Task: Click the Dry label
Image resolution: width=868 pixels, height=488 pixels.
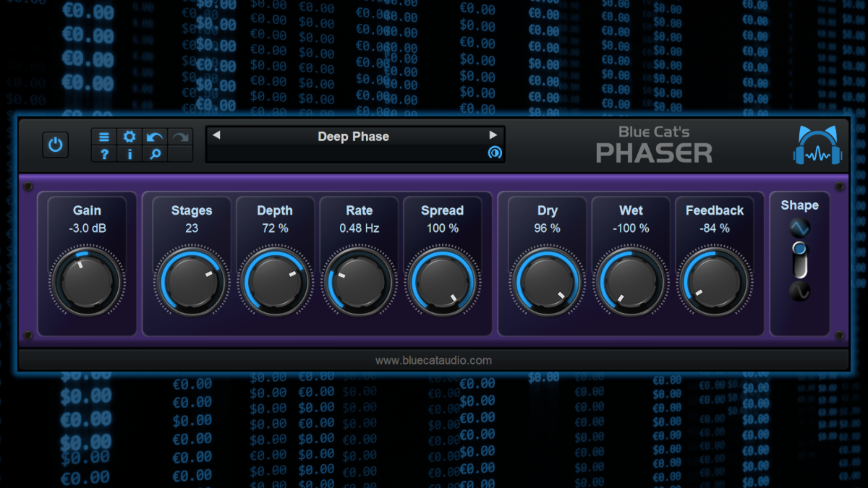Action: [x=548, y=210]
